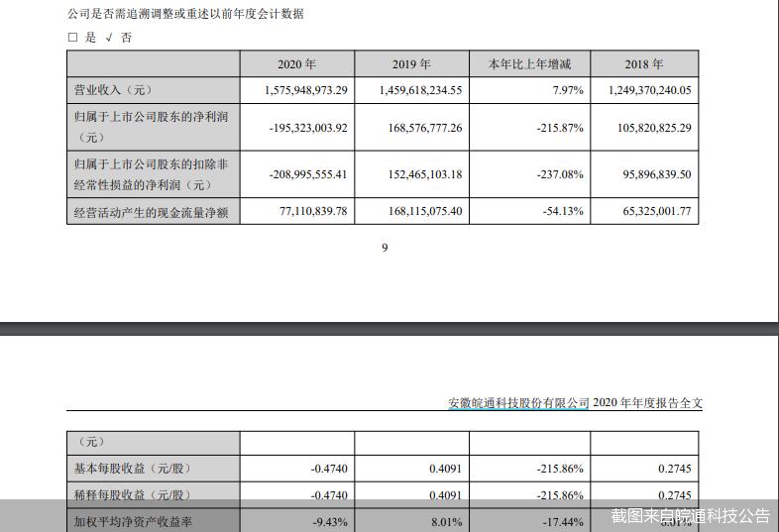Image resolution: width=779 pixels, height=532 pixels.
Task: Click the basic EPS 2020 value -0.4740
Action: [x=329, y=469]
